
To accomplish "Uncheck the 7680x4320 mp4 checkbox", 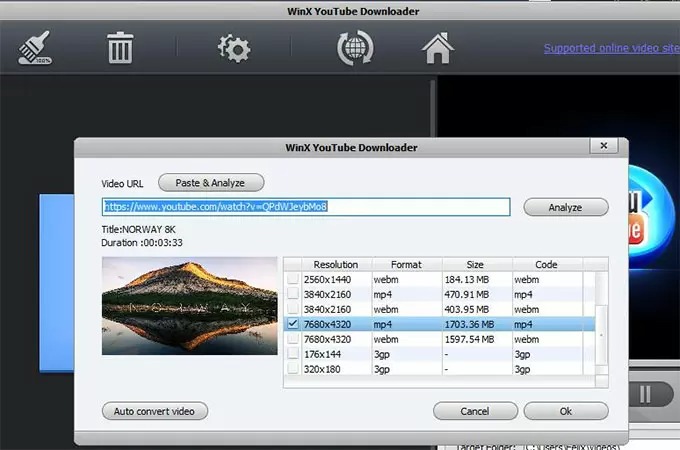I will [x=293, y=324].
